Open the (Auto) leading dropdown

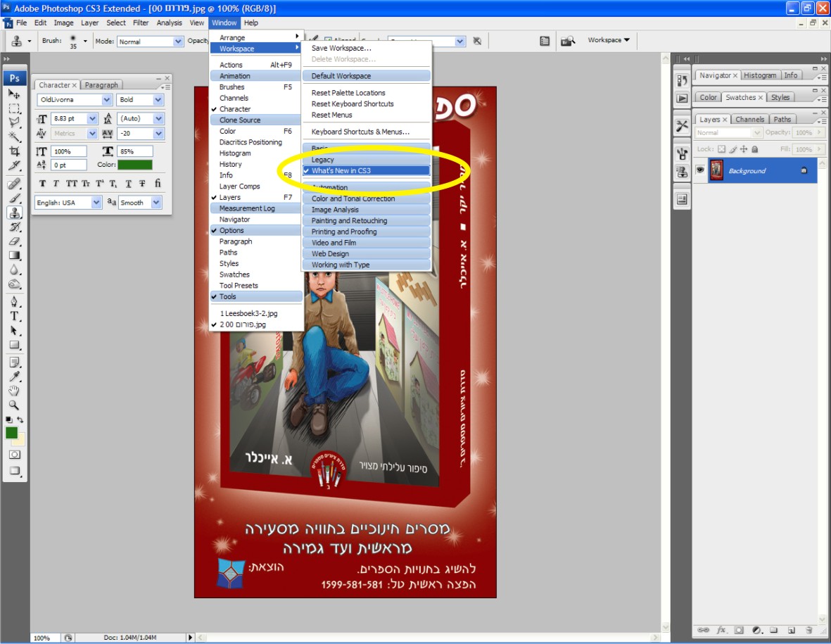158,119
